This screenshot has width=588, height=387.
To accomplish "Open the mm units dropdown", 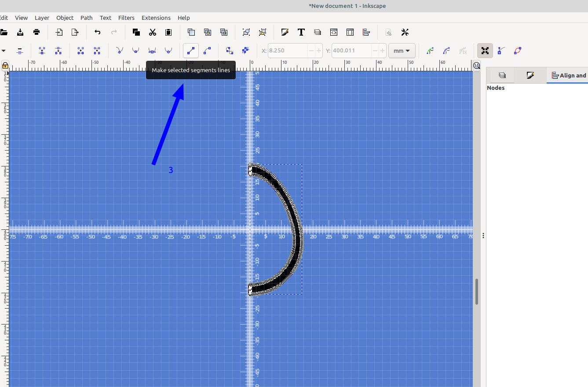I will click(402, 51).
